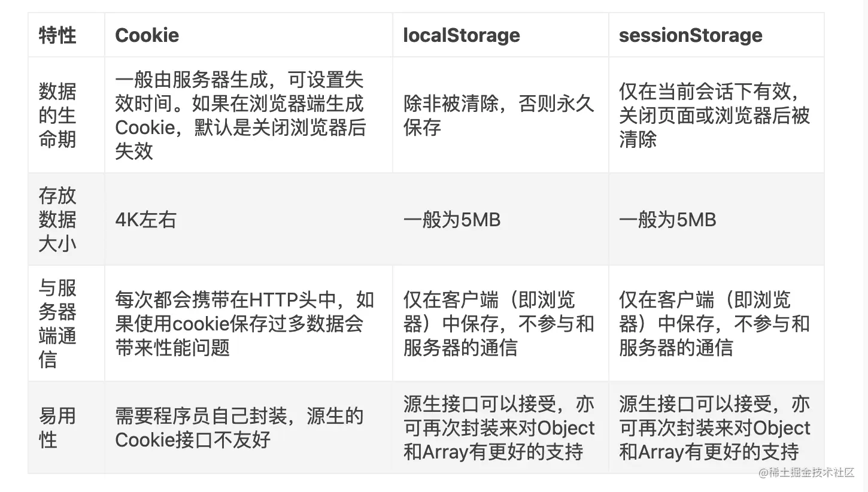868x492 pixels.
Task: Click the 数据的生命期 row label
Action: (66, 115)
